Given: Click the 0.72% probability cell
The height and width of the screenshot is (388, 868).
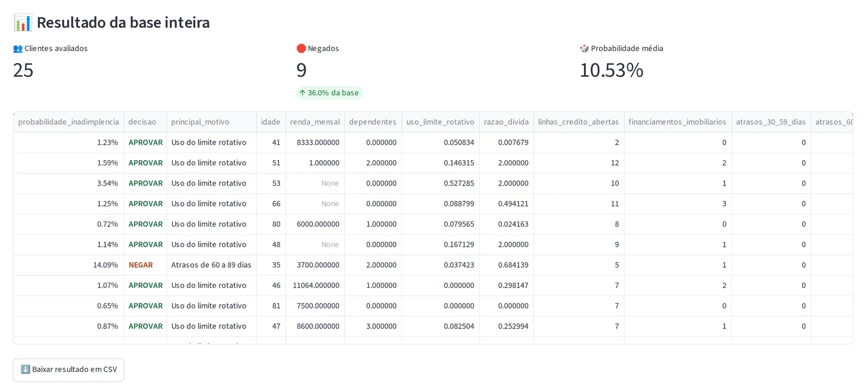Looking at the screenshot, I should point(68,224).
